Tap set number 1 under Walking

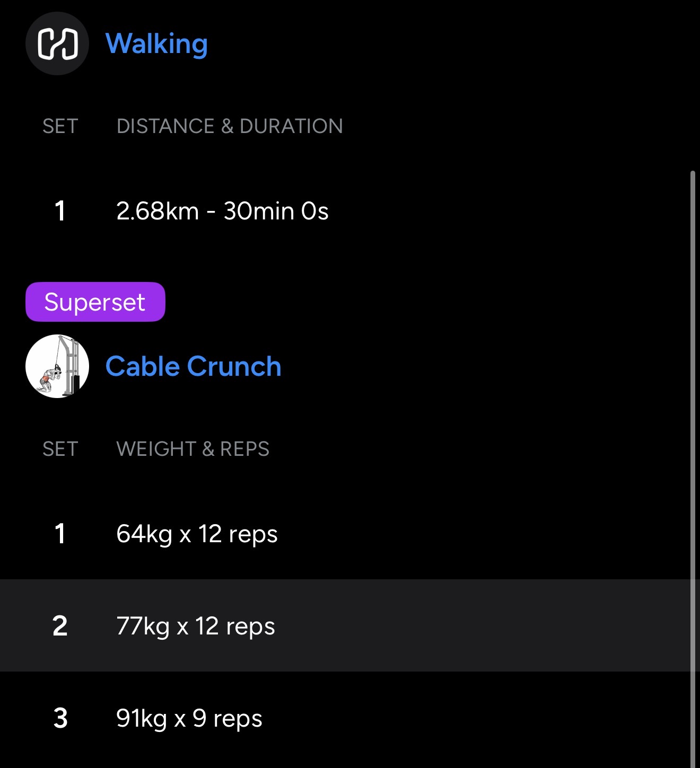click(x=60, y=211)
